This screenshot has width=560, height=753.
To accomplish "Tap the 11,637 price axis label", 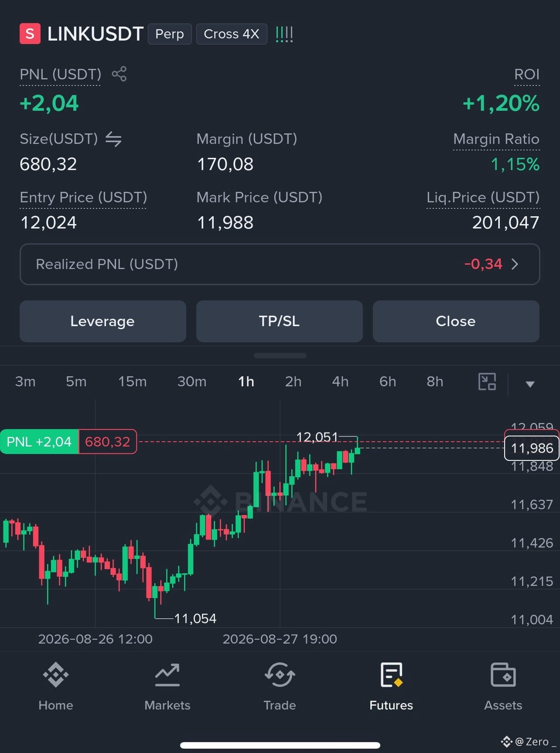I will (x=532, y=504).
